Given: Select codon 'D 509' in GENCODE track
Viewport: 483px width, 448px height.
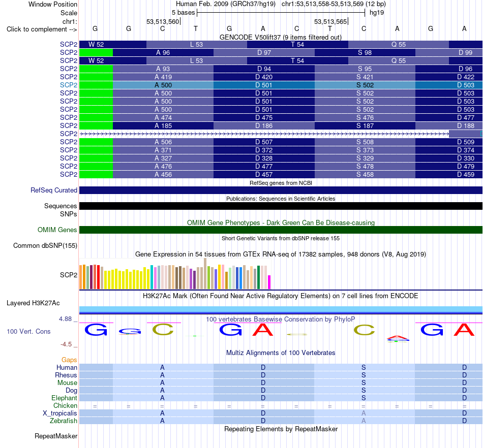Looking at the screenshot, I should [449, 142].
